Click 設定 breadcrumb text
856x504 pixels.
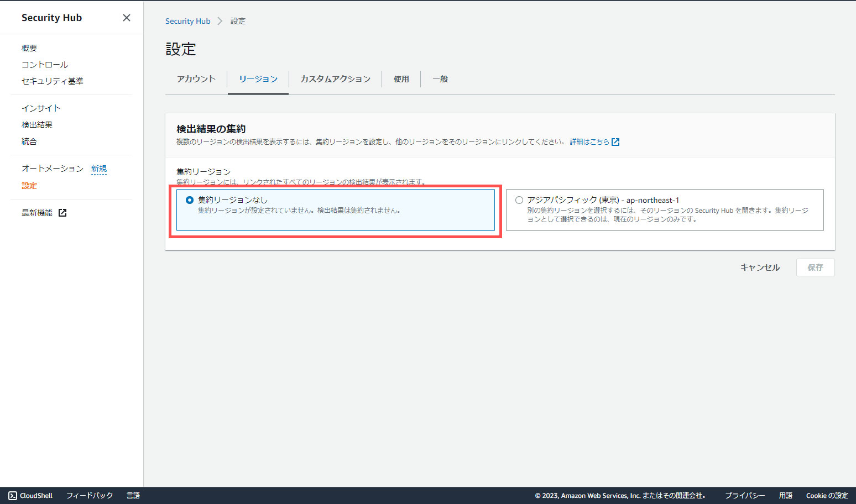click(x=238, y=21)
